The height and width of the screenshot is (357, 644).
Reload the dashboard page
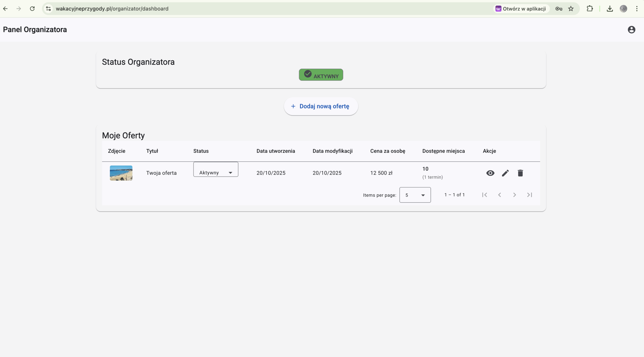click(32, 9)
